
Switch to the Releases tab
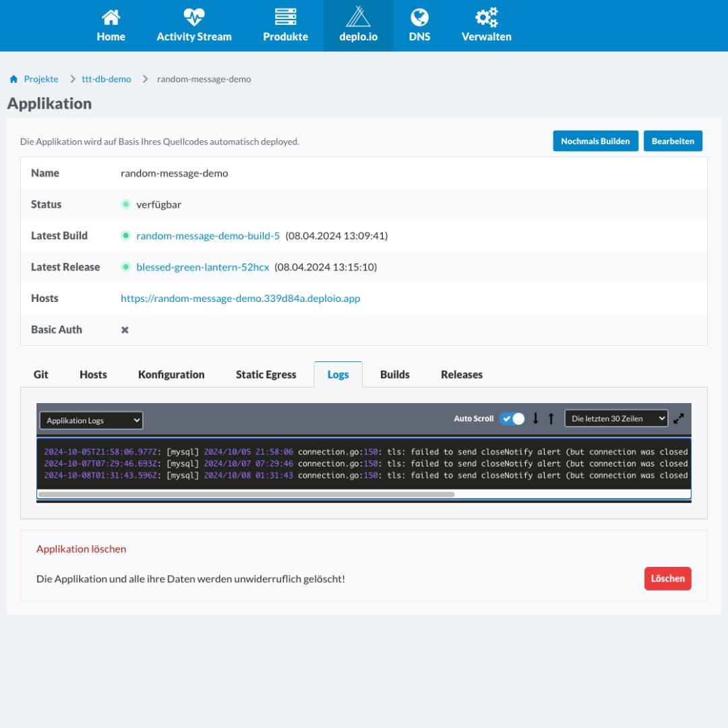(462, 374)
